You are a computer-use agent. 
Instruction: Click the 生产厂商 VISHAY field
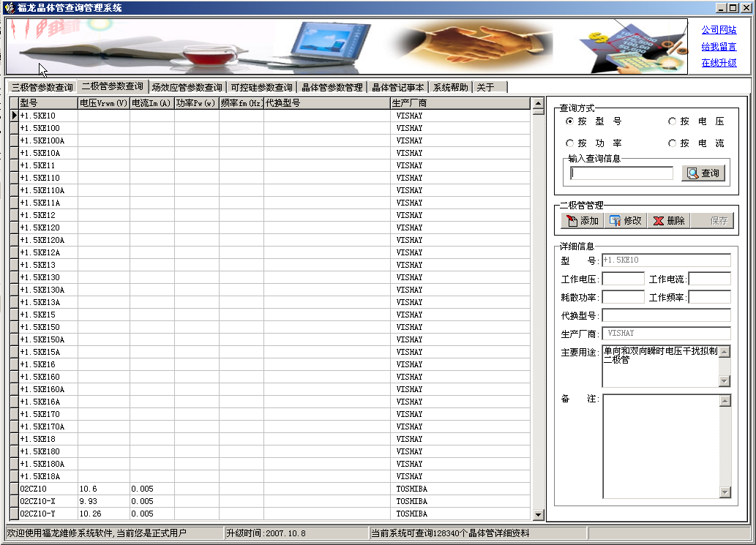click(666, 334)
